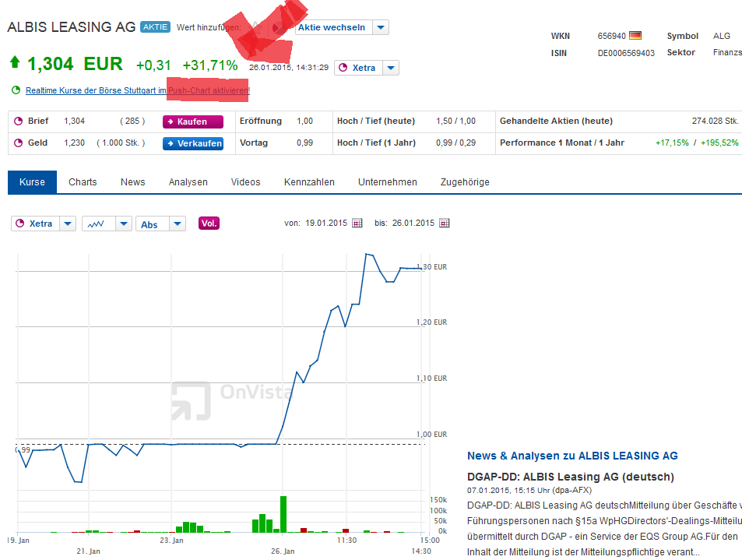The height and width of the screenshot is (560, 742).
Task: Expand the Aktie wechseln dropdown arrow
Action: point(381,27)
